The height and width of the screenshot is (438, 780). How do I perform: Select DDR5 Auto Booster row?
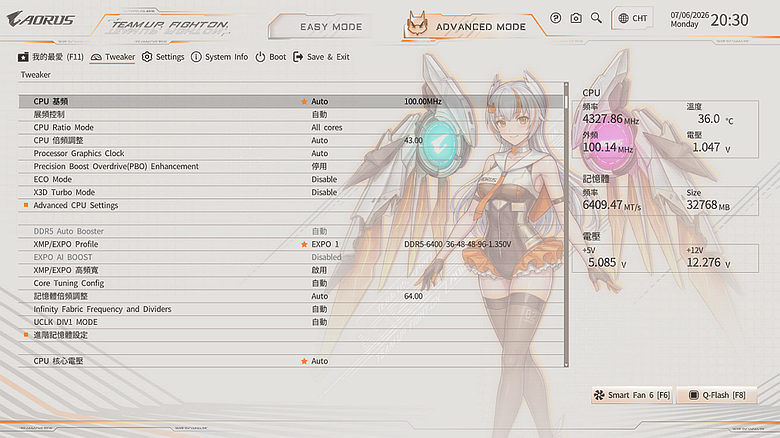(291, 231)
